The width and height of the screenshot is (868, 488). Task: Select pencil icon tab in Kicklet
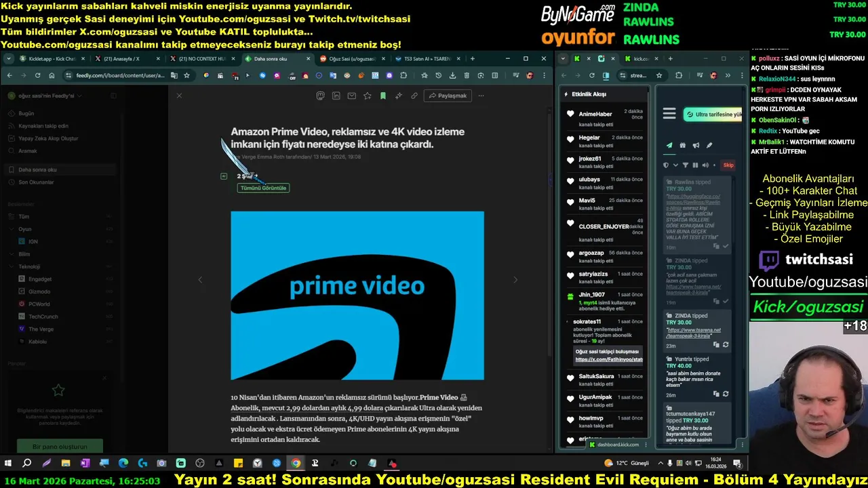pyautogui.click(x=709, y=145)
